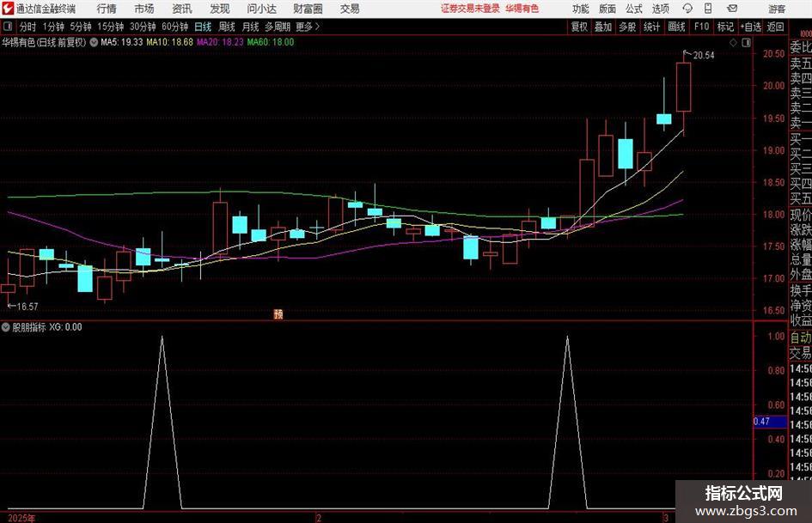Image resolution: width=812 pixels, height=523 pixels.
Task: Click the 标记 toolbar button
Action: click(725, 27)
